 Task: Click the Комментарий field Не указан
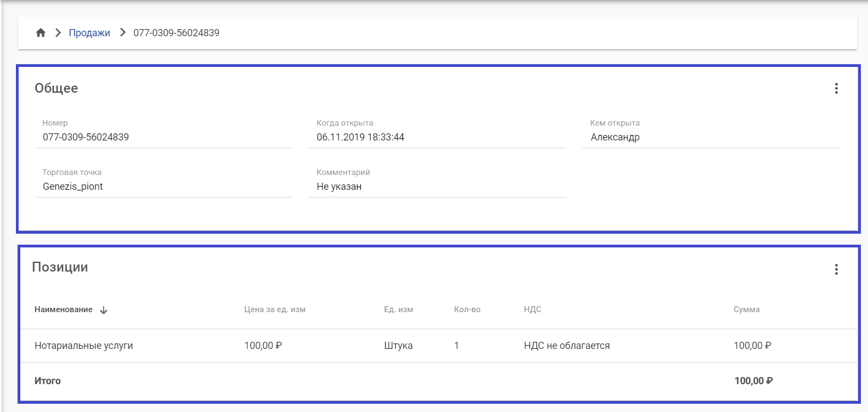click(339, 187)
